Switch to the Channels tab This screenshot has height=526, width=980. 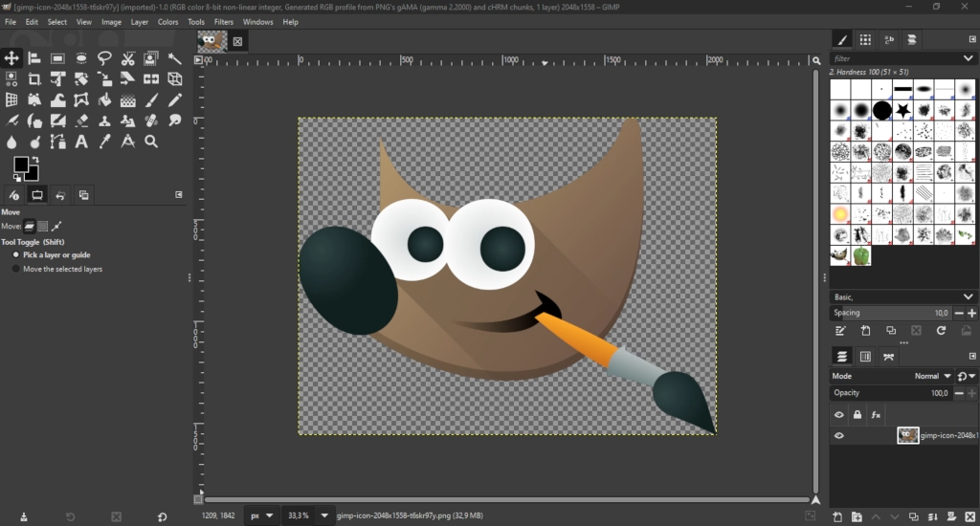pyautogui.click(x=865, y=357)
